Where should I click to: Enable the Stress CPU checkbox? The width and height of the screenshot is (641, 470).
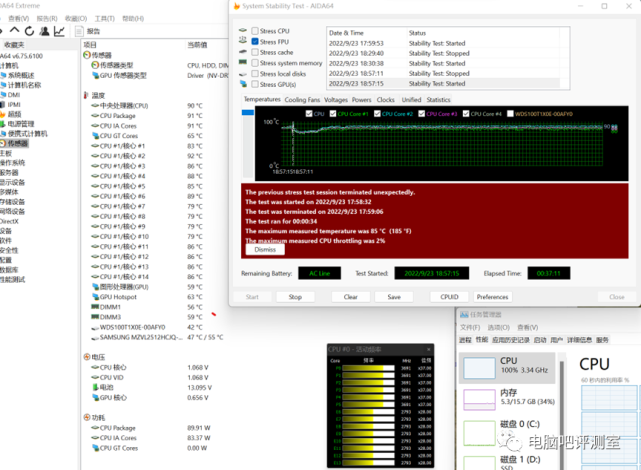tap(254, 31)
